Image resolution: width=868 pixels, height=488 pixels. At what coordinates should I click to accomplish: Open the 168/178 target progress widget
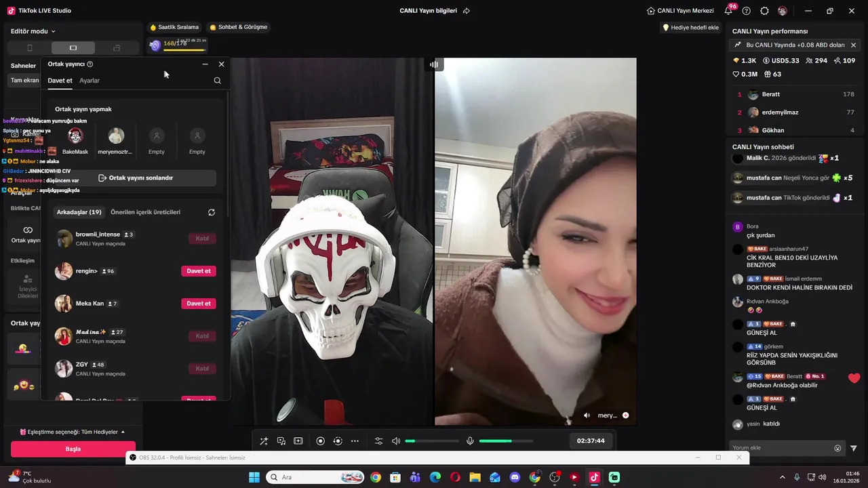178,45
